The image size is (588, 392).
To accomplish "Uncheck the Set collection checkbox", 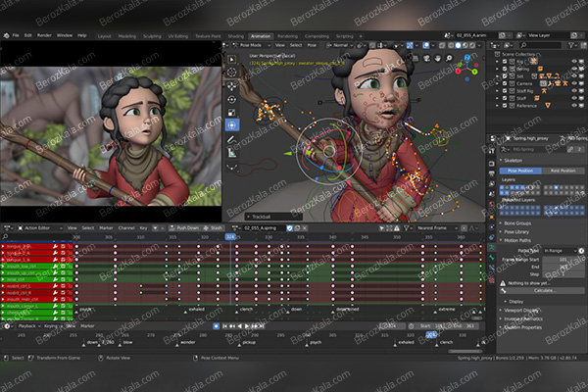I will 505,76.
